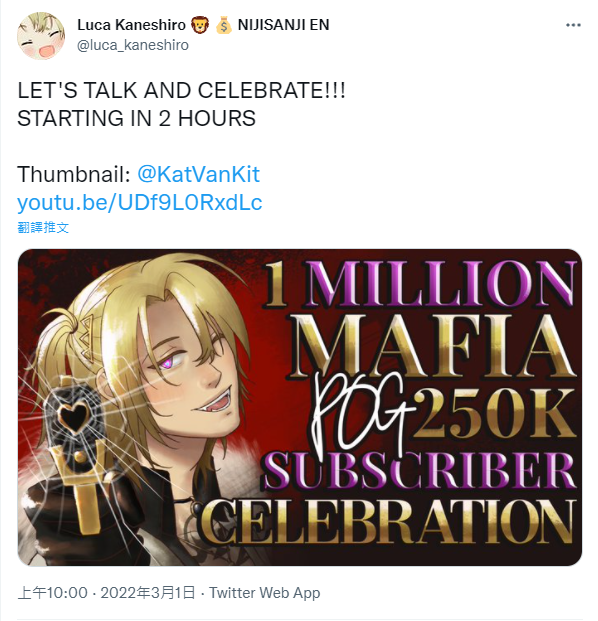Screen dimensions: 598x621
Task: Click the NIJISANJI EN text in the name
Action: 284,25
